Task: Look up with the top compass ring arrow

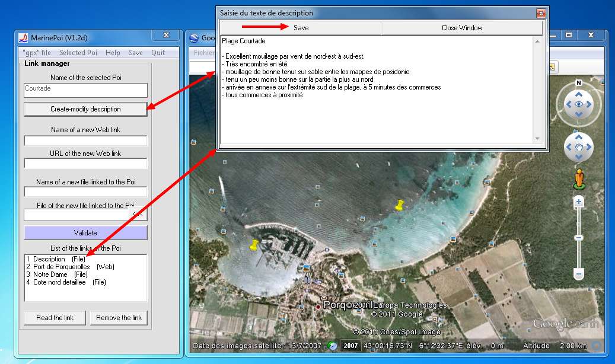Action: click(x=578, y=94)
